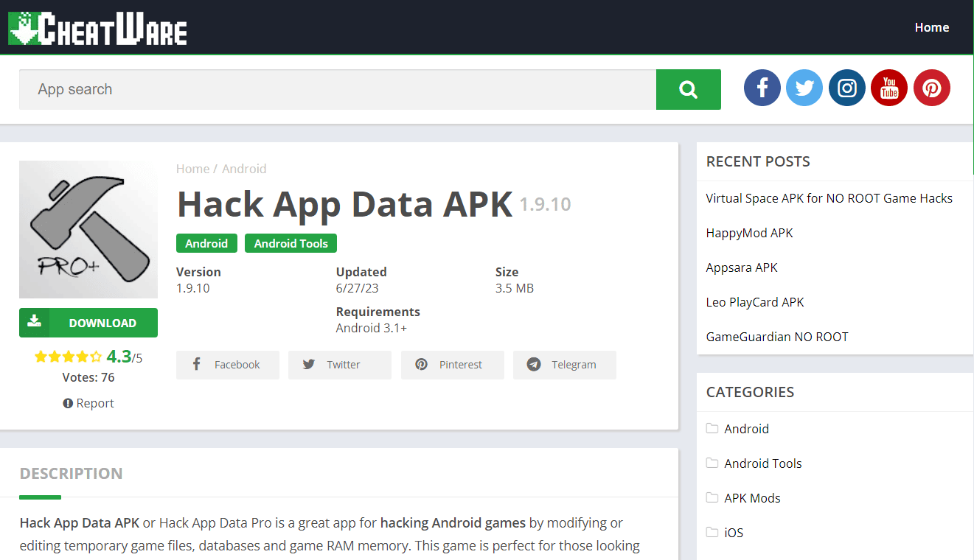
Task: Click the requirement Android 3.1+ text
Action: (372, 328)
